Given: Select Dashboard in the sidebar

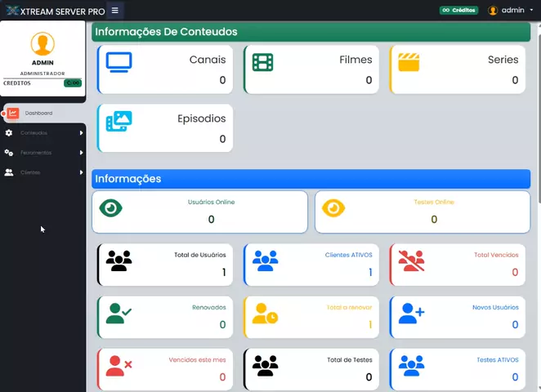Looking at the screenshot, I should [x=38, y=113].
